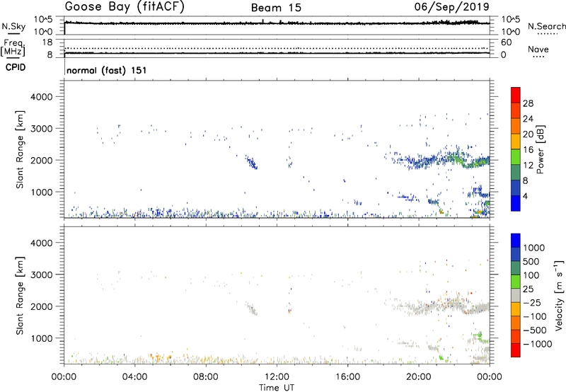Click the 'Nave' legend label
This screenshot has width=566, height=392.
[538, 49]
